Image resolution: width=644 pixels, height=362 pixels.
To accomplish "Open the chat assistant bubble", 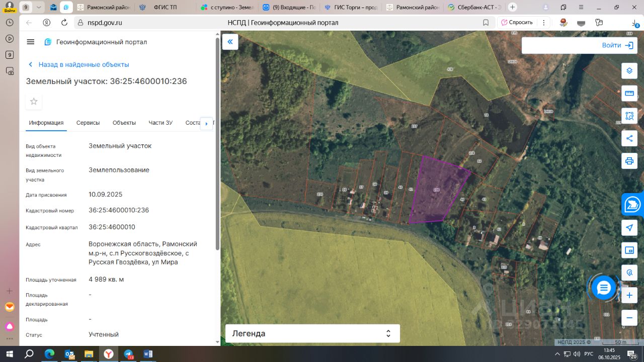I will 604,288.
